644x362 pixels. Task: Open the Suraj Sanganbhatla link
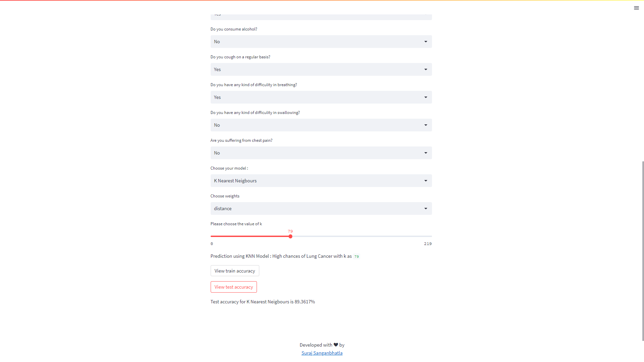322,353
